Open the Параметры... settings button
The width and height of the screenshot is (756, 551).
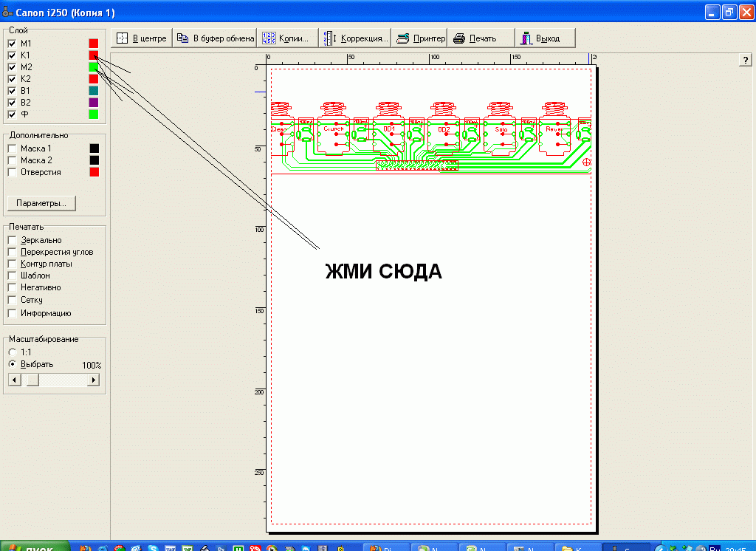[x=41, y=203]
